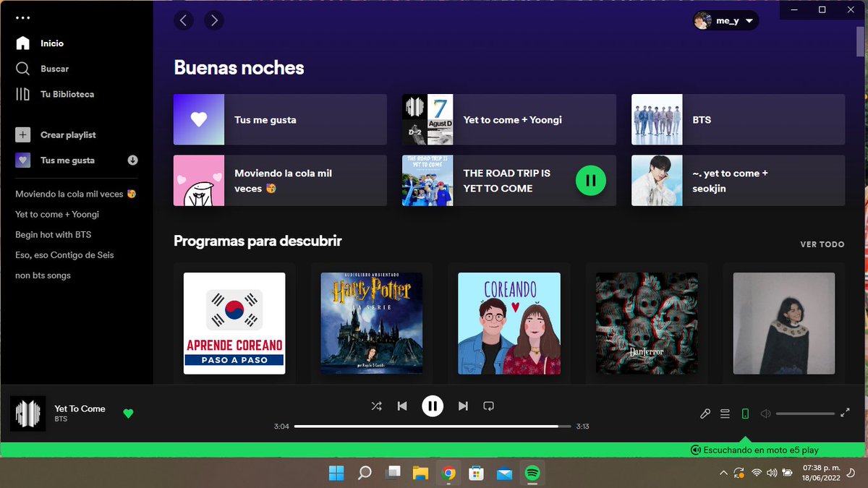Screen dimensions: 868x488
Task: Go back with the left arrow button
Action: click(184, 20)
